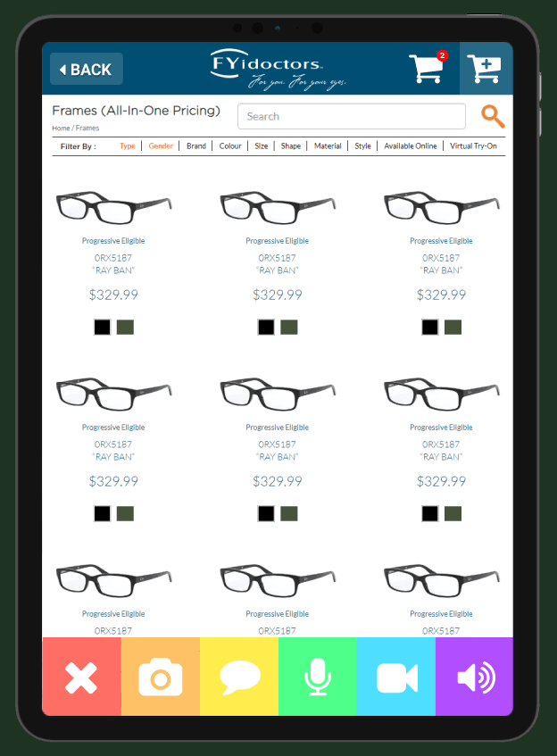Open first row middle glasses image
The height and width of the screenshot is (756, 557).
coord(278,208)
